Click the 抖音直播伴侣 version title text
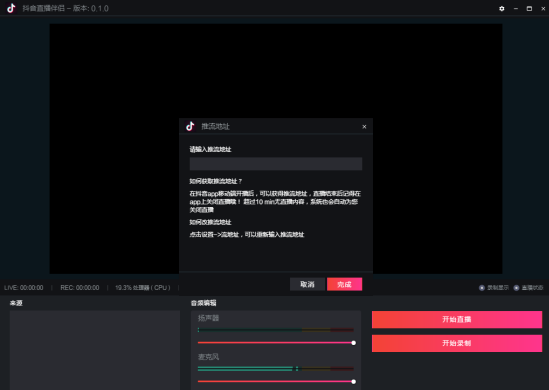549x390 pixels. tap(65, 8)
